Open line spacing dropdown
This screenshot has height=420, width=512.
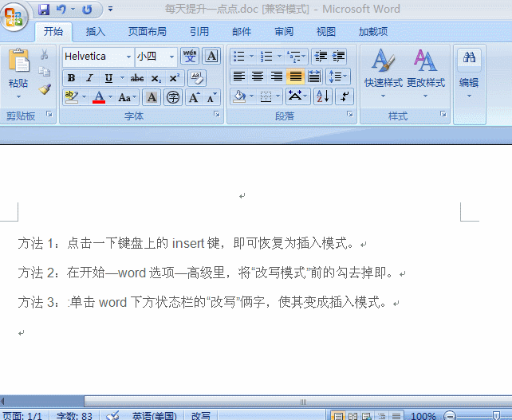(x=337, y=77)
